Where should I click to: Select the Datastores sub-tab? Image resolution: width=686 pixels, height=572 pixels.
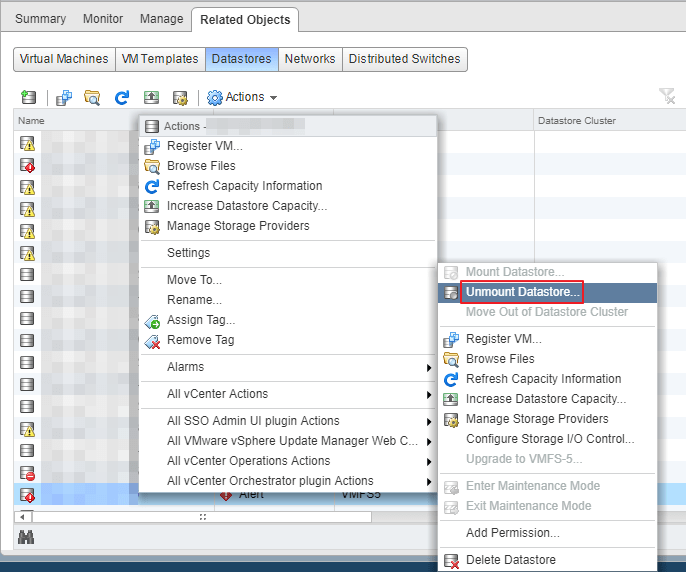[x=242, y=59]
